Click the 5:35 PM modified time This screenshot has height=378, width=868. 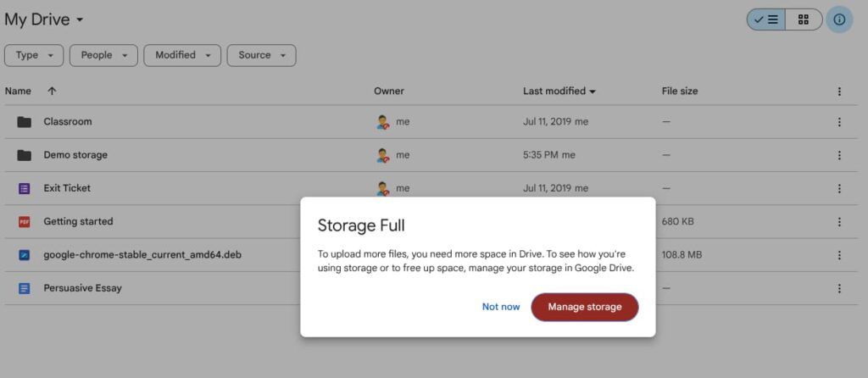540,155
